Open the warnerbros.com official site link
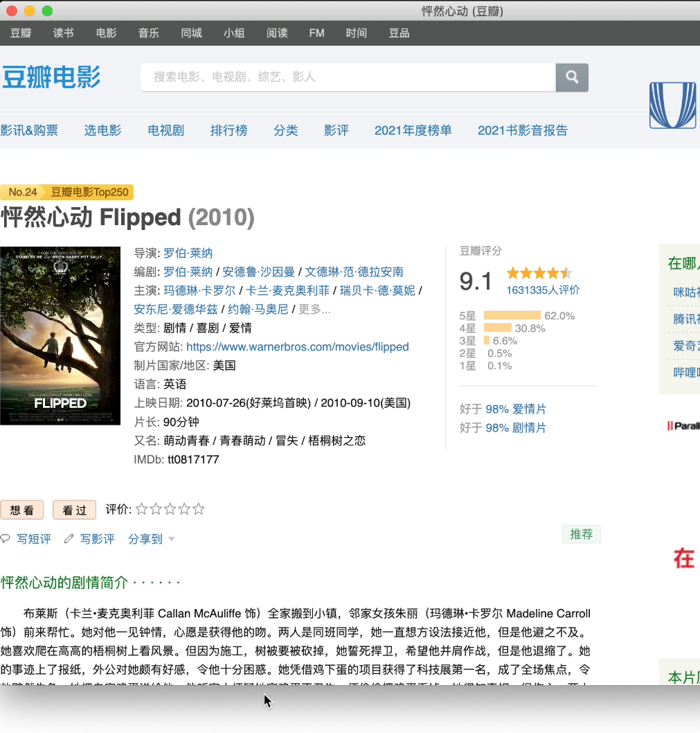700x733 pixels. [298, 347]
